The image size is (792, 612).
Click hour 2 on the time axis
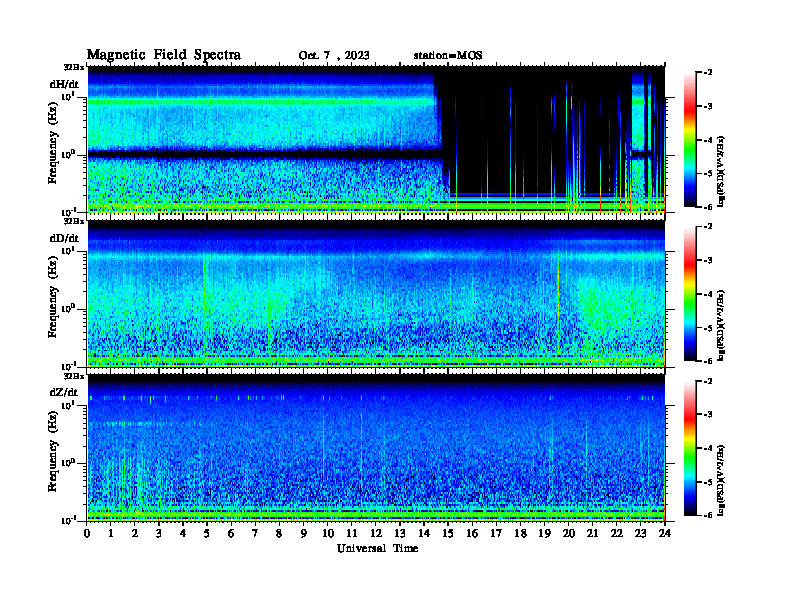(x=135, y=533)
